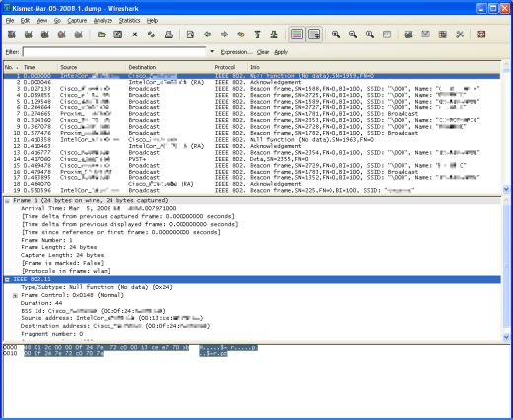
Task: Open the filter history dropdown arrow
Action: point(212,51)
